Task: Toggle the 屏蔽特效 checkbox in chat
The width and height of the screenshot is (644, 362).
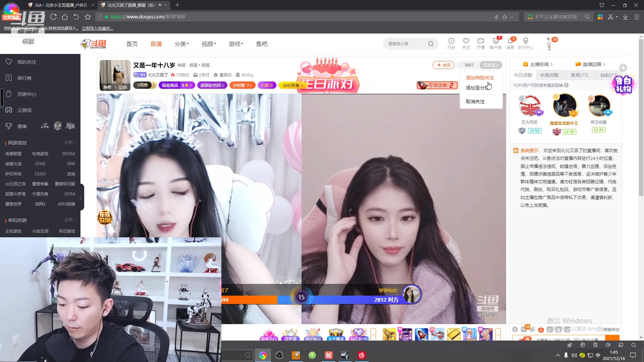Action: pos(600,329)
